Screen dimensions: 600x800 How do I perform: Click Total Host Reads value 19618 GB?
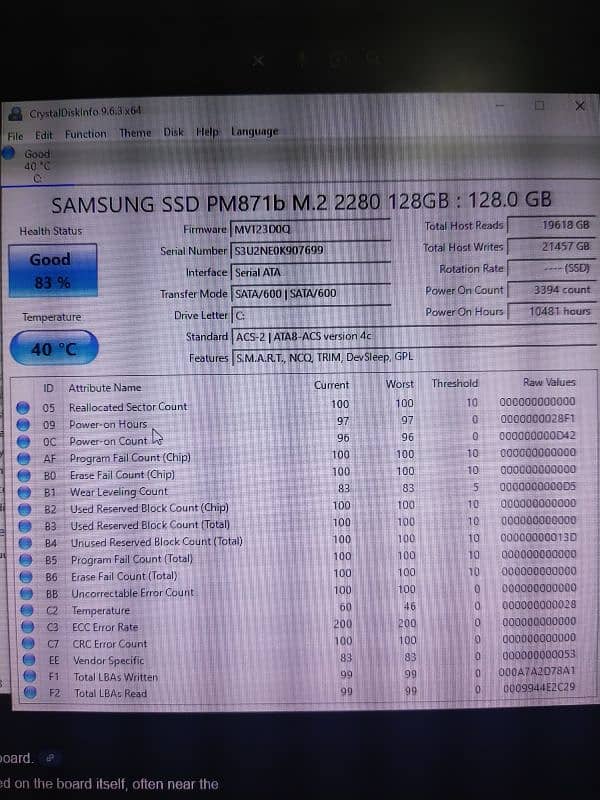point(551,224)
